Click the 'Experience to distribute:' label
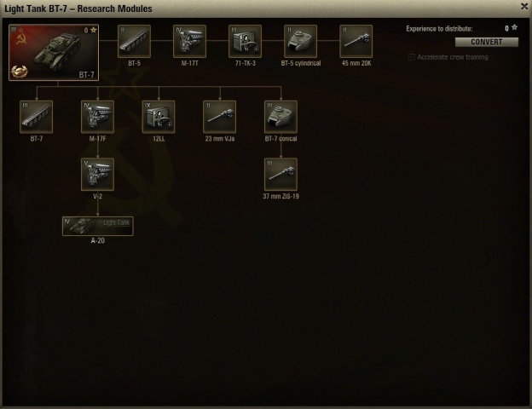The image size is (532, 409). coord(439,29)
